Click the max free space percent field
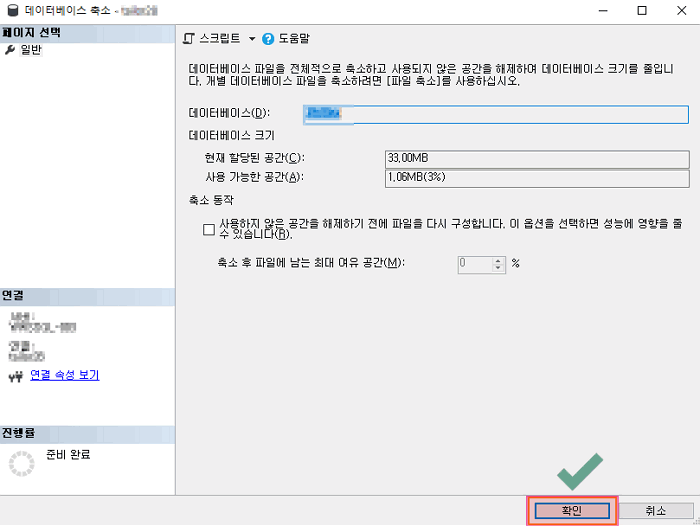Viewport: 700px width, 526px height. click(475, 264)
